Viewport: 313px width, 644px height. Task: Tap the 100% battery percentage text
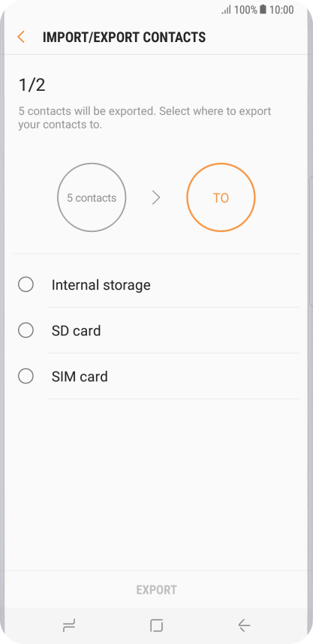pyautogui.click(x=245, y=10)
